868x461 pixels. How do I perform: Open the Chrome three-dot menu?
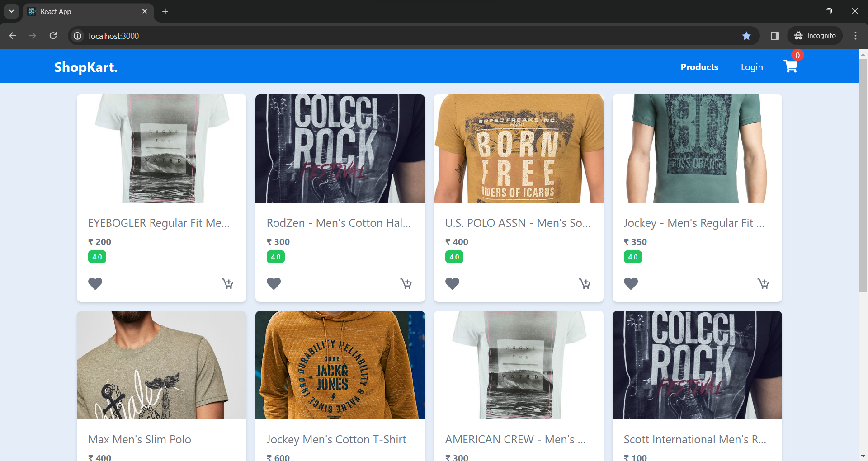855,36
